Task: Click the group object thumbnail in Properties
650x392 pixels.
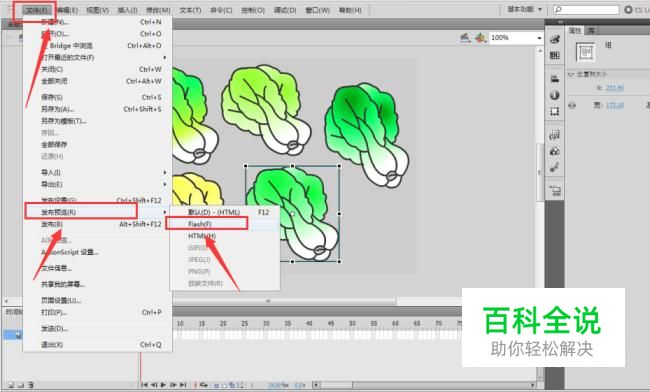Action: (585, 52)
